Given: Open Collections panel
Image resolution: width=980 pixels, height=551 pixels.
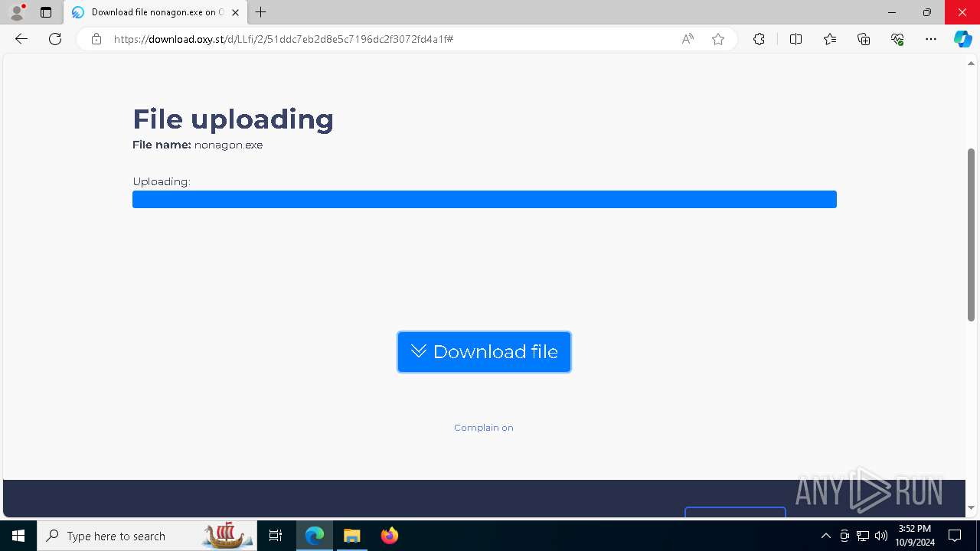Looking at the screenshot, I should pyautogui.click(x=864, y=39).
